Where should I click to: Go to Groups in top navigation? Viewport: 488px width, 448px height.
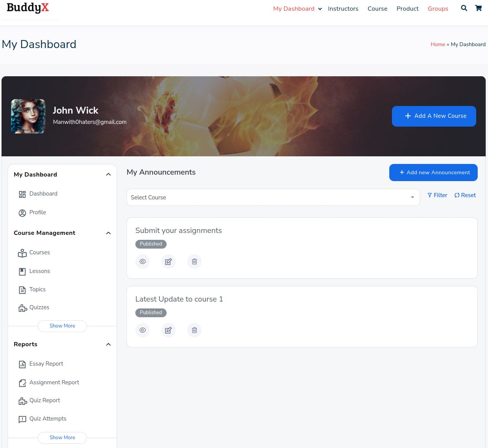[x=438, y=9]
